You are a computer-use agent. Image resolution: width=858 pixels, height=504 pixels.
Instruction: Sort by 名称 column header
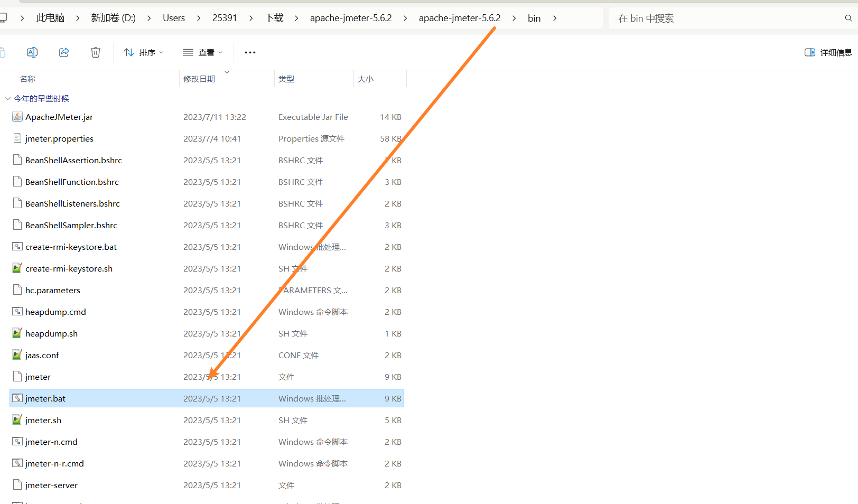[x=27, y=79]
